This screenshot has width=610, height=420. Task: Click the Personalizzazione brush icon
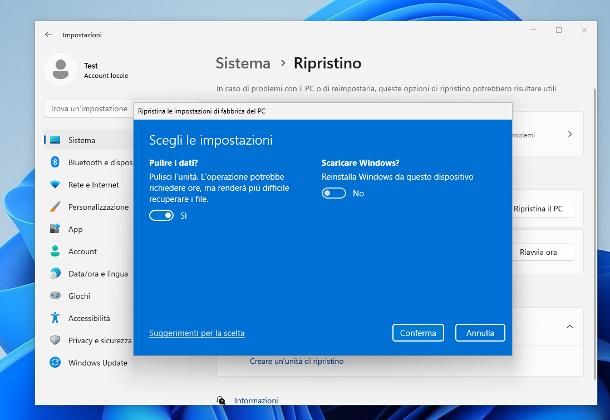tap(55, 207)
